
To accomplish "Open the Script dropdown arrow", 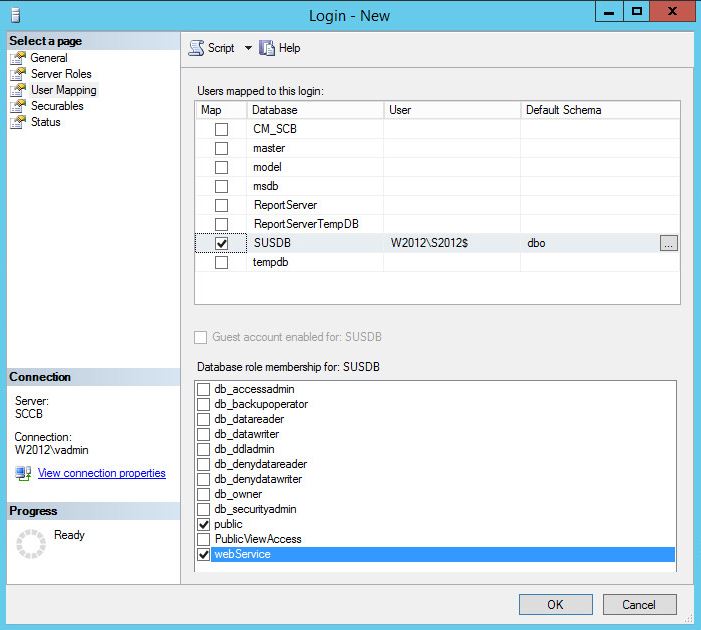I will (248, 48).
